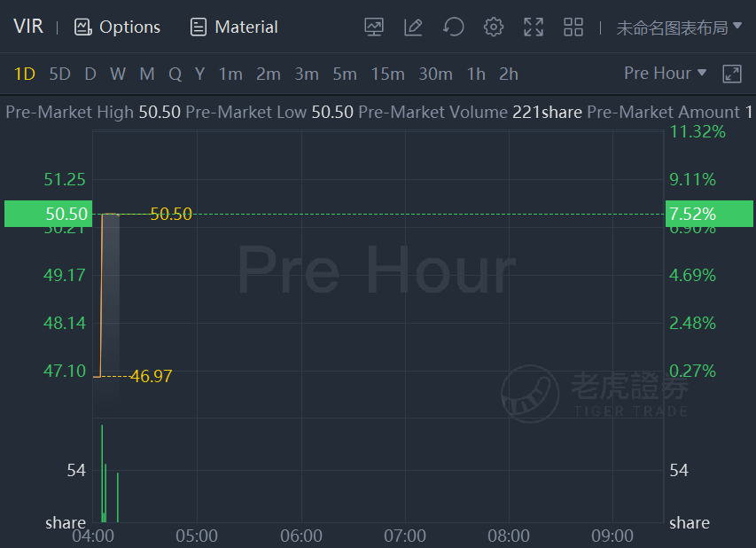Click the green 50.50 price label
756x548 pixels.
click(x=46, y=214)
